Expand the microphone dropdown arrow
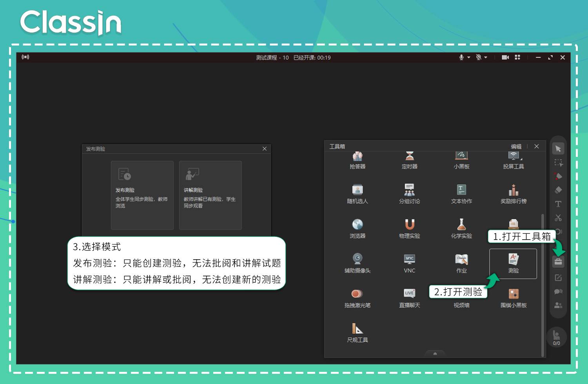The image size is (588, 384). (468, 57)
